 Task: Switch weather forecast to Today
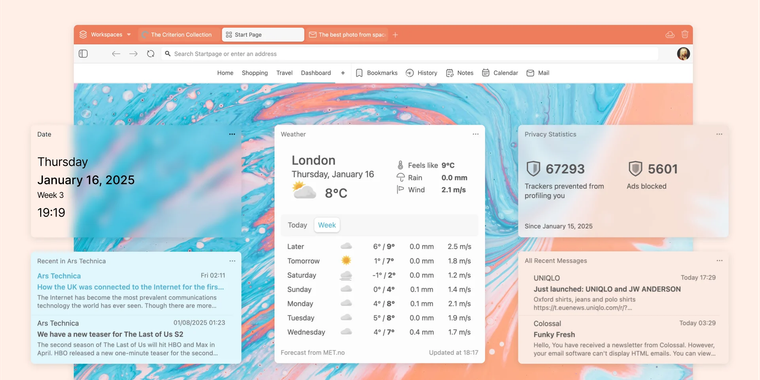pyautogui.click(x=298, y=225)
